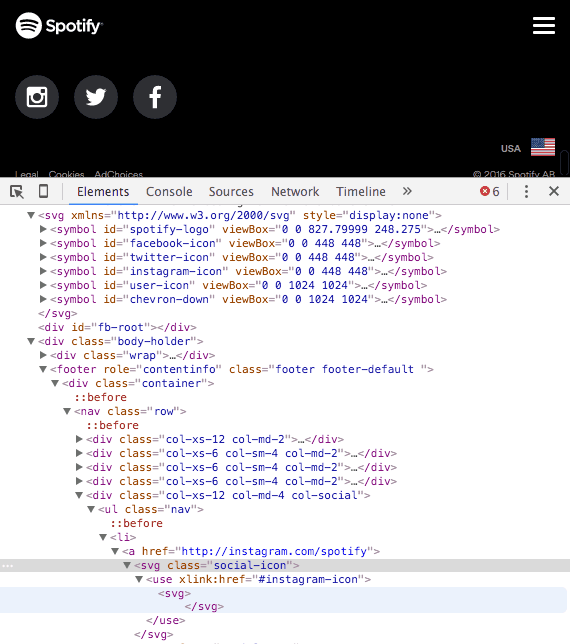Open Spotify's Twitter social icon

[x=96, y=97]
